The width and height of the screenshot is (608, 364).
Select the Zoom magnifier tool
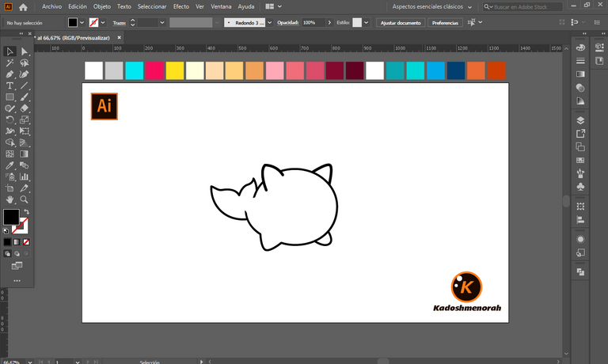[24, 199]
